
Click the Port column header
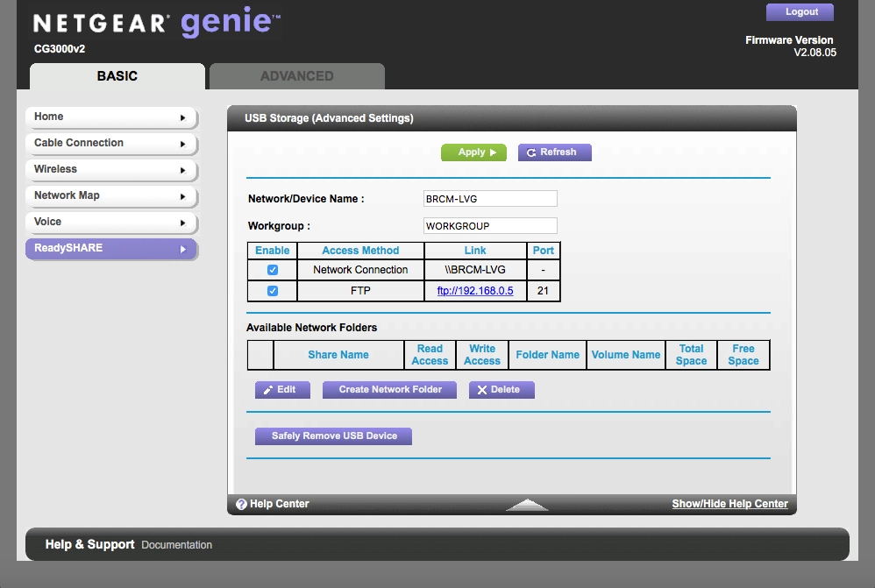pyautogui.click(x=543, y=251)
